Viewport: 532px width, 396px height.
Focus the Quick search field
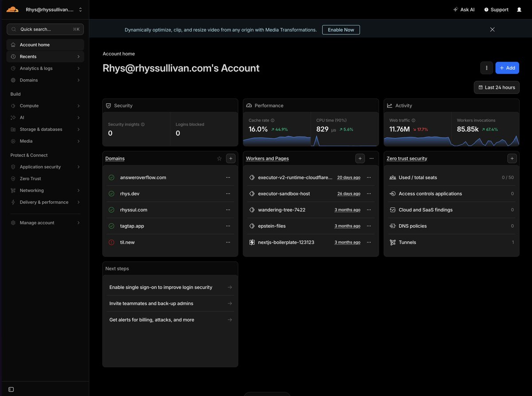click(x=45, y=29)
